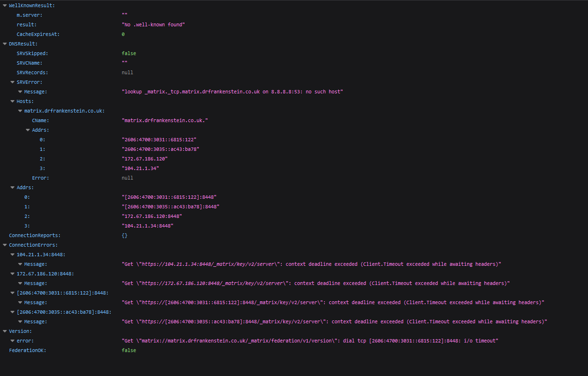Click the ConnectionReports empty object value
Image resolution: width=588 pixels, height=376 pixels.
pyautogui.click(x=125, y=235)
